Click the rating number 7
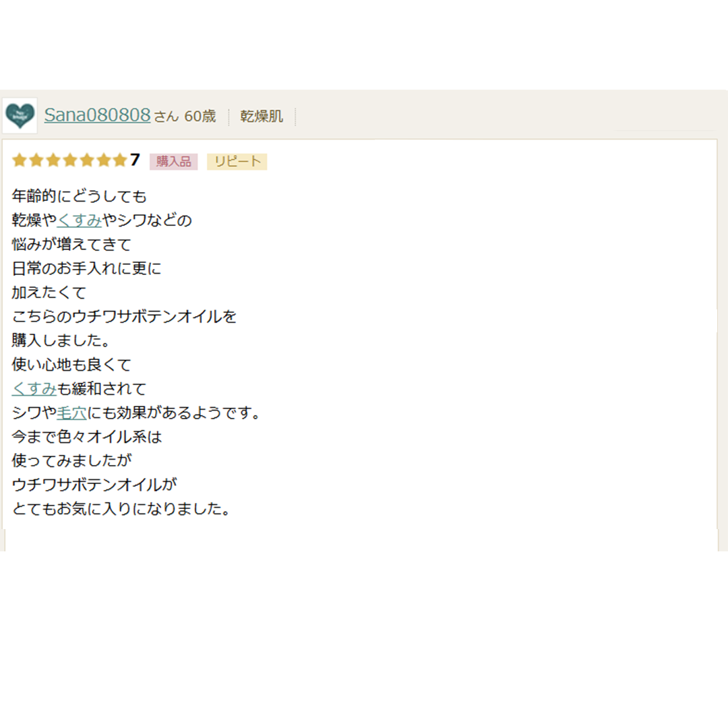The height and width of the screenshot is (728, 728). click(135, 160)
